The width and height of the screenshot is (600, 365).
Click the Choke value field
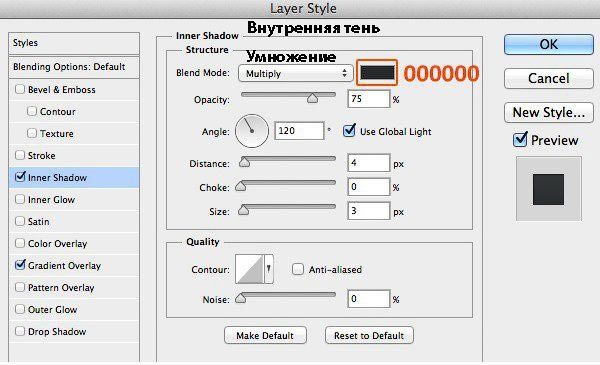368,187
